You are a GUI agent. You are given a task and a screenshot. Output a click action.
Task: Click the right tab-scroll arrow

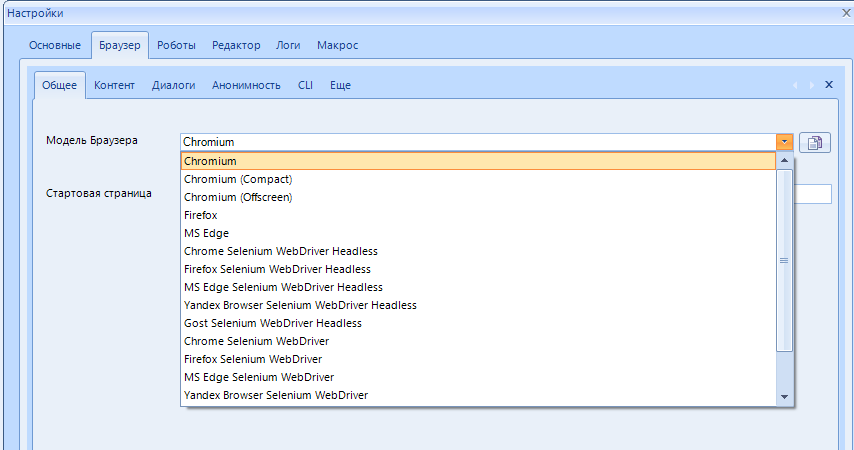pyautogui.click(x=812, y=85)
